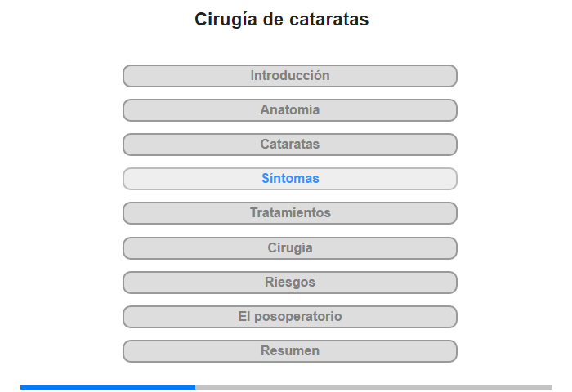
Task: Launch the treatments chapter button
Action: (x=289, y=213)
